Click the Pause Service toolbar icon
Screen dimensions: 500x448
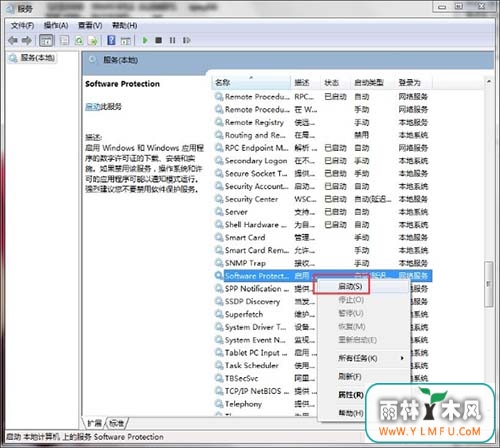tap(172, 41)
